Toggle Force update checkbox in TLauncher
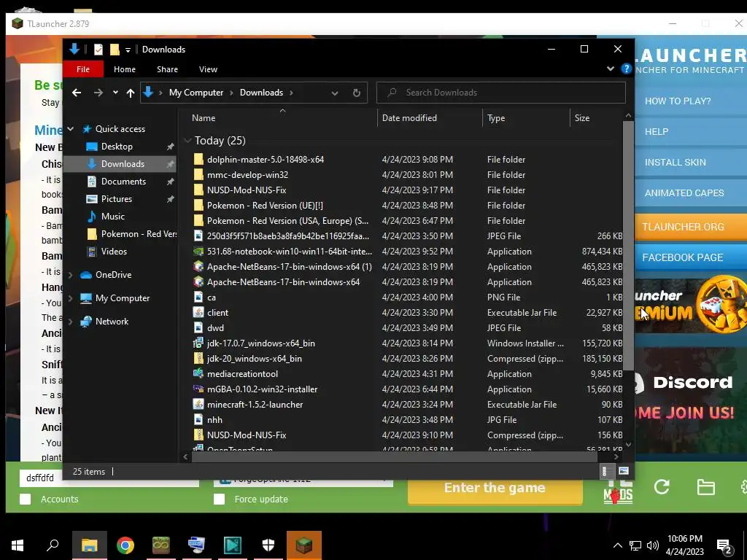This screenshot has height=560, width=747. click(x=219, y=499)
